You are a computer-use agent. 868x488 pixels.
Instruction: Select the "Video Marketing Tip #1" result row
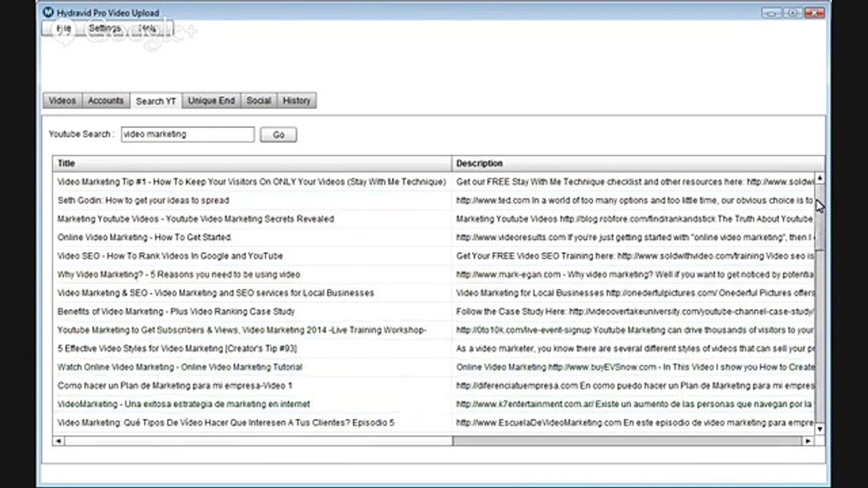coord(252,182)
